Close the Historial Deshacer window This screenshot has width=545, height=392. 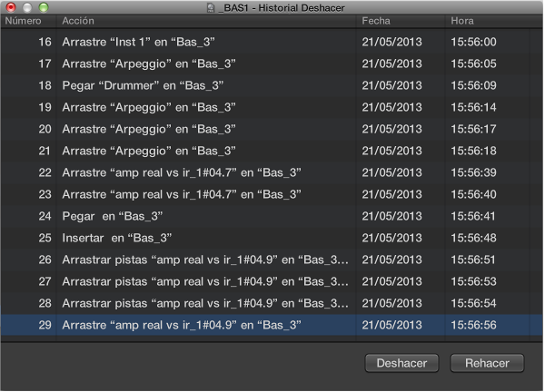point(11,7)
